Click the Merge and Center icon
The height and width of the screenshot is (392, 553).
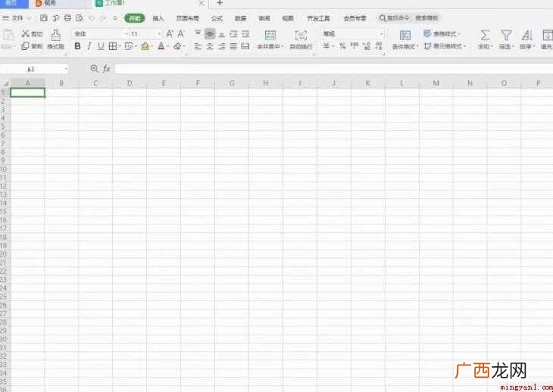tap(270, 35)
